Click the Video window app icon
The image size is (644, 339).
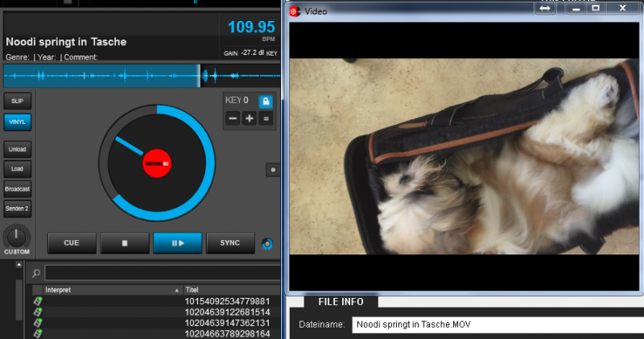[x=295, y=11]
